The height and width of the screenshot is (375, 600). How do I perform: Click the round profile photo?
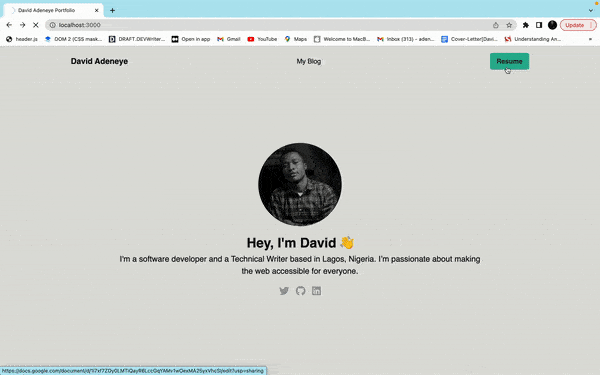pyautogui.click(x=300, y=184)
